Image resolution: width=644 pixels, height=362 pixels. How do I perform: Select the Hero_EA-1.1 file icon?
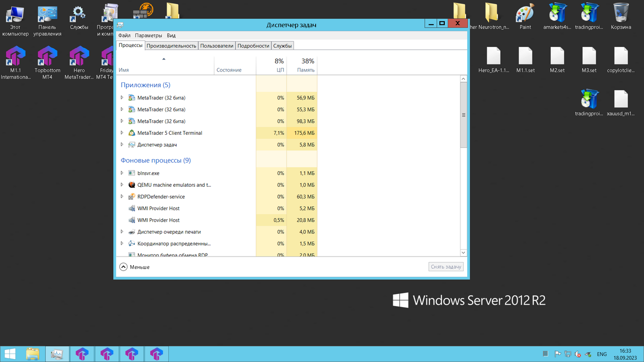(493, 60)
